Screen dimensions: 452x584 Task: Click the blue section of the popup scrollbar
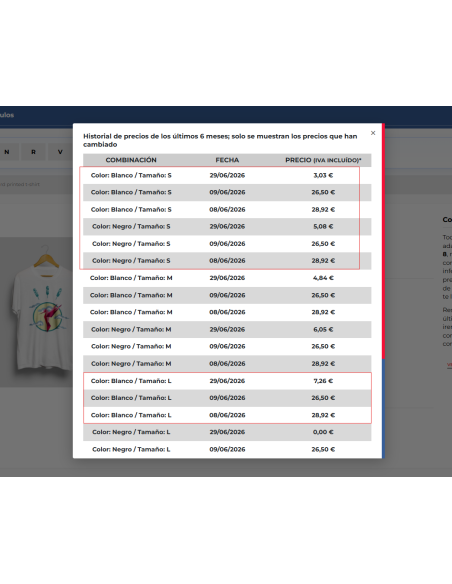pos(383,409)
